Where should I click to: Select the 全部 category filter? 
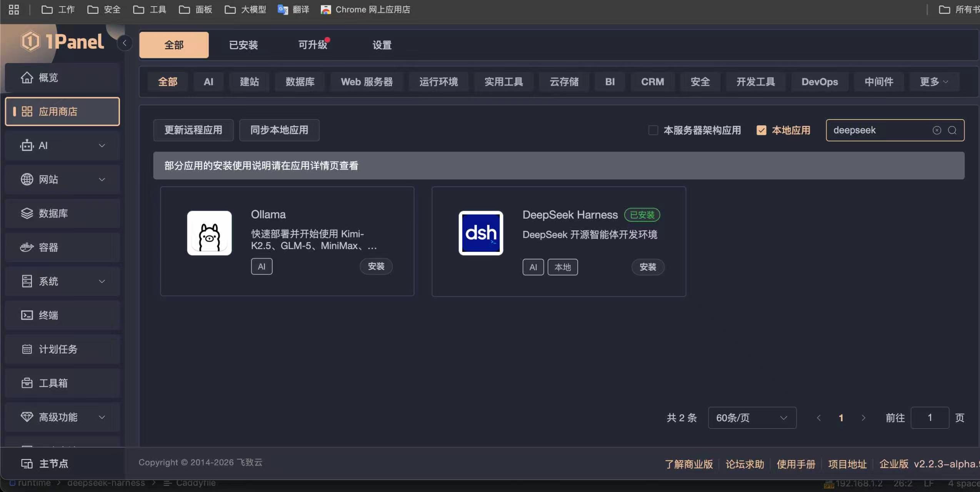[168, 82]
